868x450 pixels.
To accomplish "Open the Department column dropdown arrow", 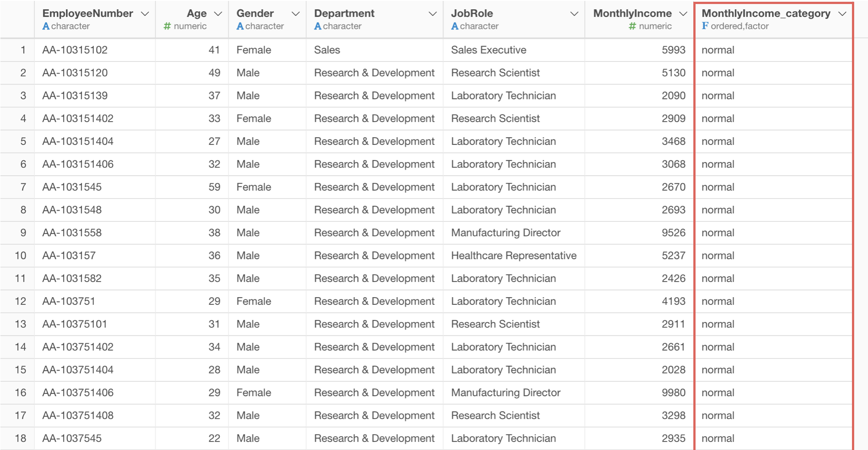I will coord(432,14).
